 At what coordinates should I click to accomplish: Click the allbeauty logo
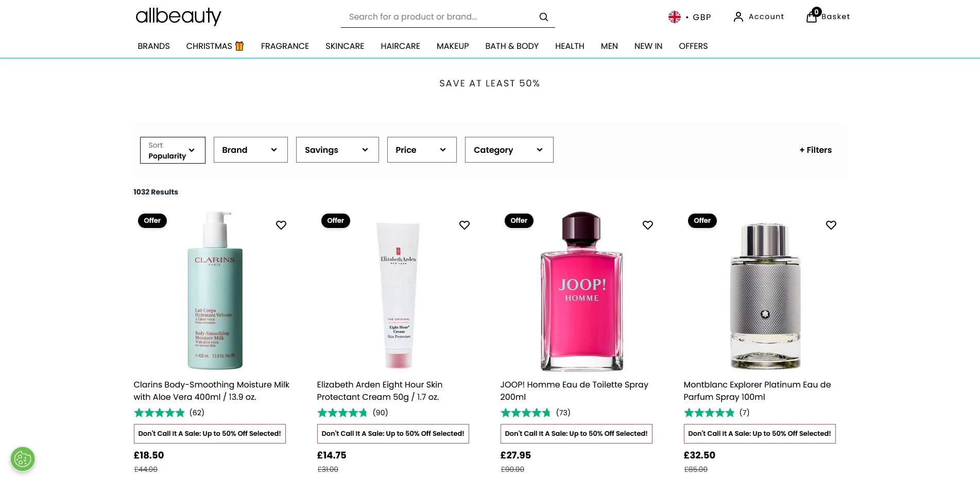tap(178, 16)
